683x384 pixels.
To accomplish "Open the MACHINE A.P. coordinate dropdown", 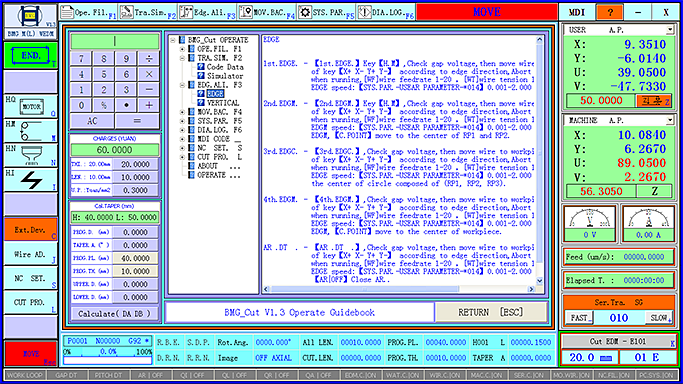I will pyautogui.click(x=669, y=120).
